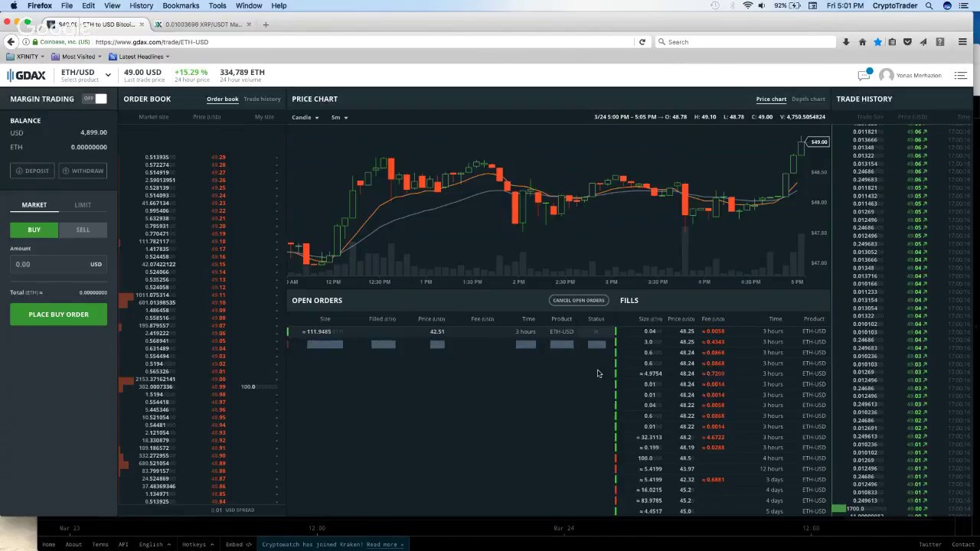
Task: Click the blue bookmark star icon
Action: 877,42
